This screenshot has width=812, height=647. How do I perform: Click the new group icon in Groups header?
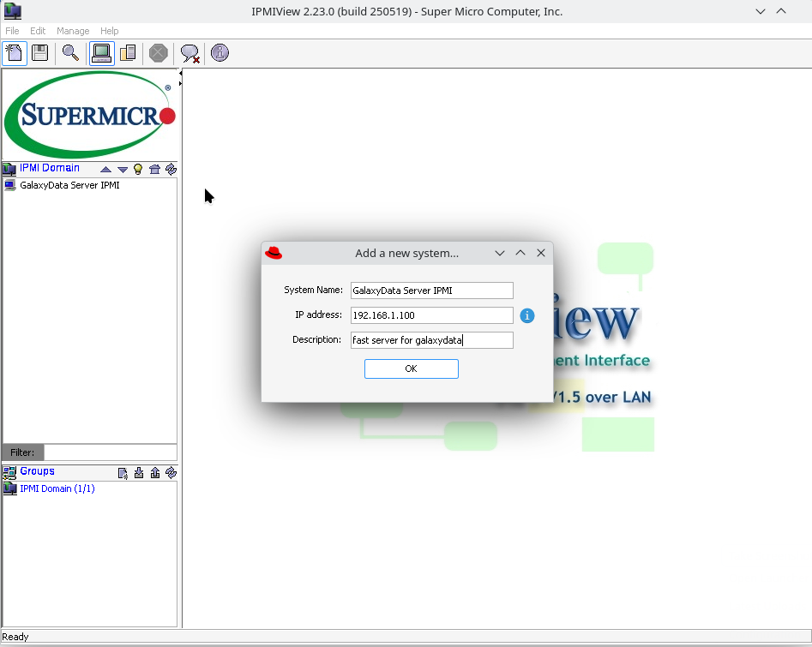click(123, 473)
